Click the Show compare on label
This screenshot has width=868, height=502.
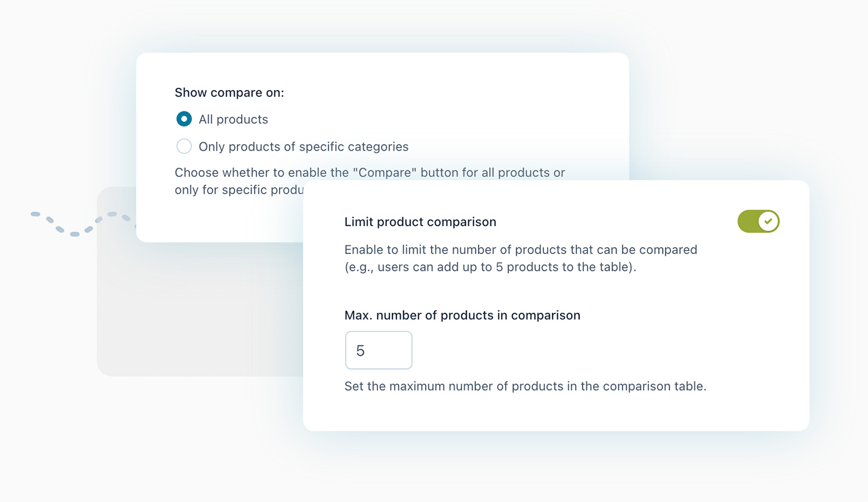229,92
